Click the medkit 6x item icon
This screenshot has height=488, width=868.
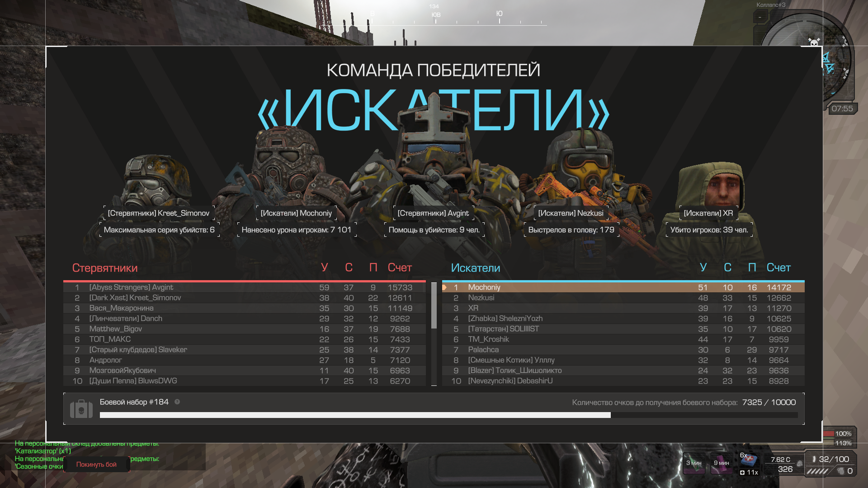[x=749, y=460]
